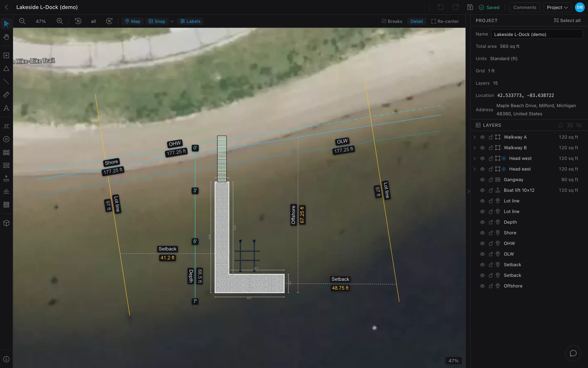Pick the diagonal line tool
The height and width of the screenshot is (368, 588).
6,82
